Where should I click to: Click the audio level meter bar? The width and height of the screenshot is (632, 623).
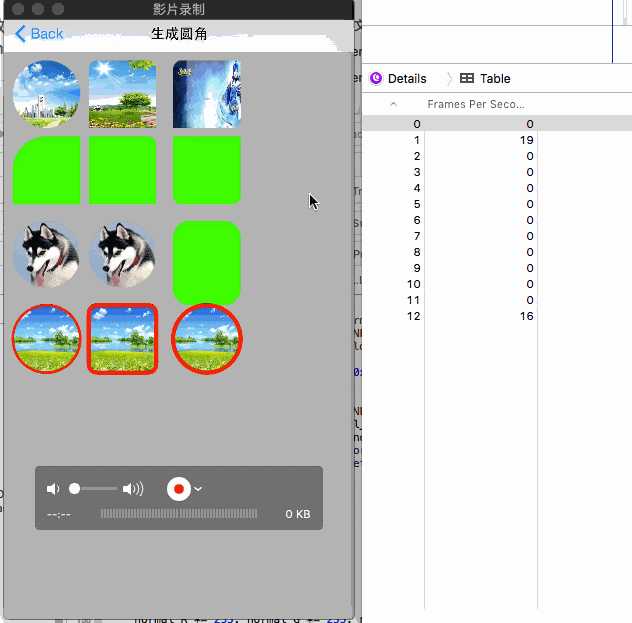pos(179,513)
